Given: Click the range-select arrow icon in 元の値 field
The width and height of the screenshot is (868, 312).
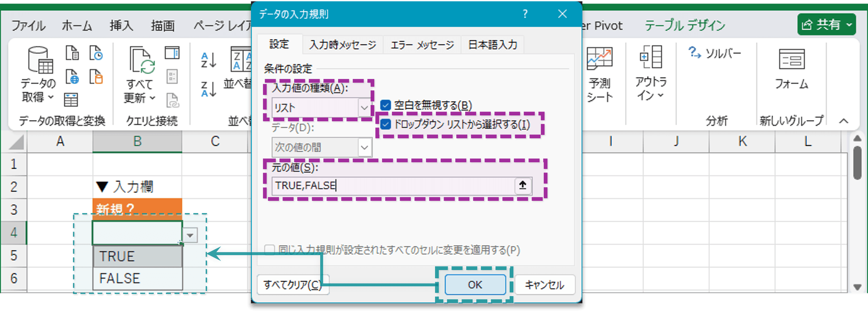Looking at the screenshot, I should (x=523, y=185).
